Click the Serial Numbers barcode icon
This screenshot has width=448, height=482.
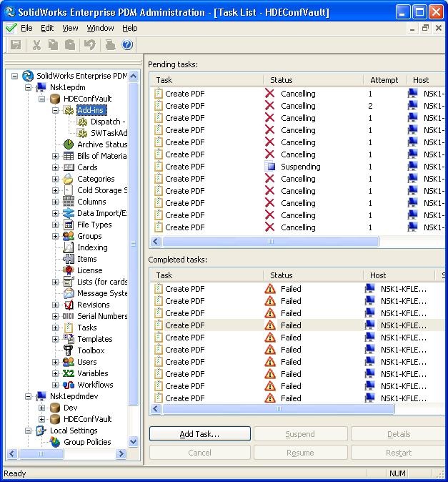click(x=68, y=316)
